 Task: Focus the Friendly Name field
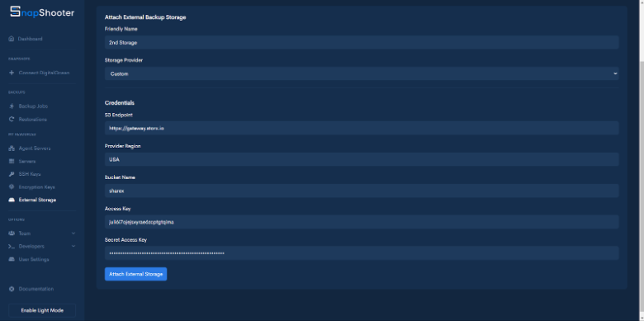[362, 42]
